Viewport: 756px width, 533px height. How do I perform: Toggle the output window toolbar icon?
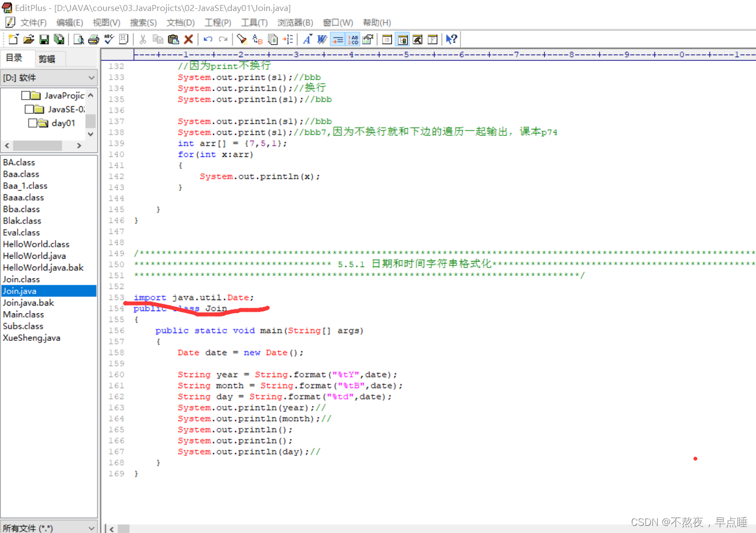click(418, 39)
